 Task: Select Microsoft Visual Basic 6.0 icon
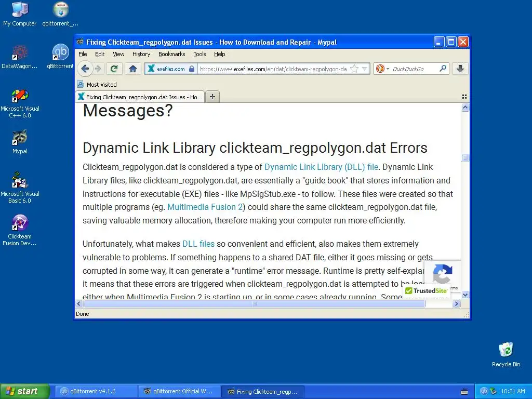point(20,188)
